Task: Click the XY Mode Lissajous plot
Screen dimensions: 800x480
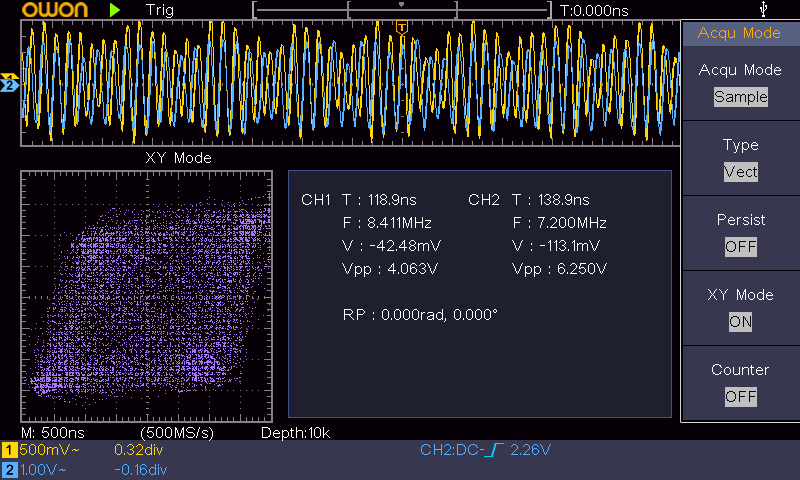Action: 147,295
